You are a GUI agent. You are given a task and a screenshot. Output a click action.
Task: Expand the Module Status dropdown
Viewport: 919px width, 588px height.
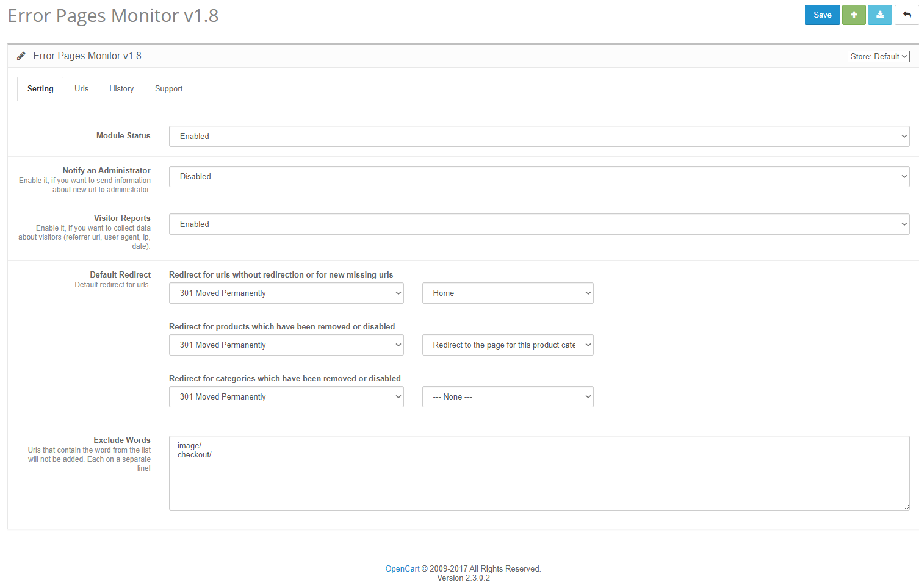(x=539, y=137)
